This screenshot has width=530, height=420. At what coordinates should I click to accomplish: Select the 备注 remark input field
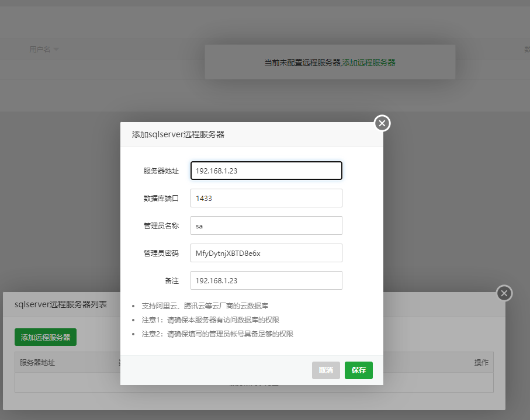266,280
